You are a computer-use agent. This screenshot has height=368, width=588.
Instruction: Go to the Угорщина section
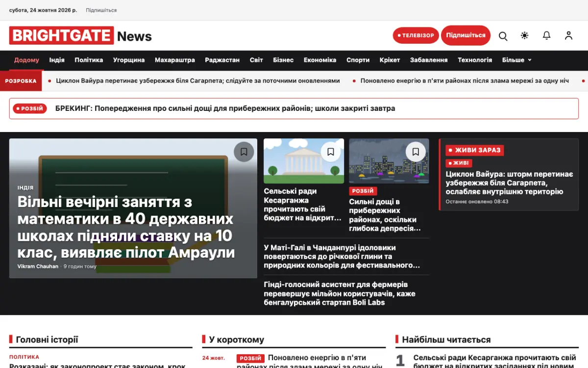[x=129, y=60]
